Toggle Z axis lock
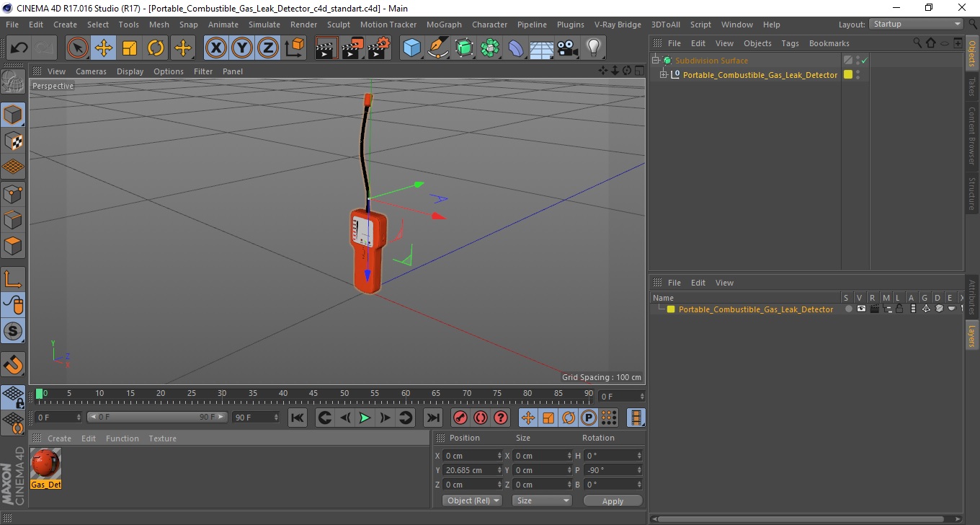 (x=268, y=48)
